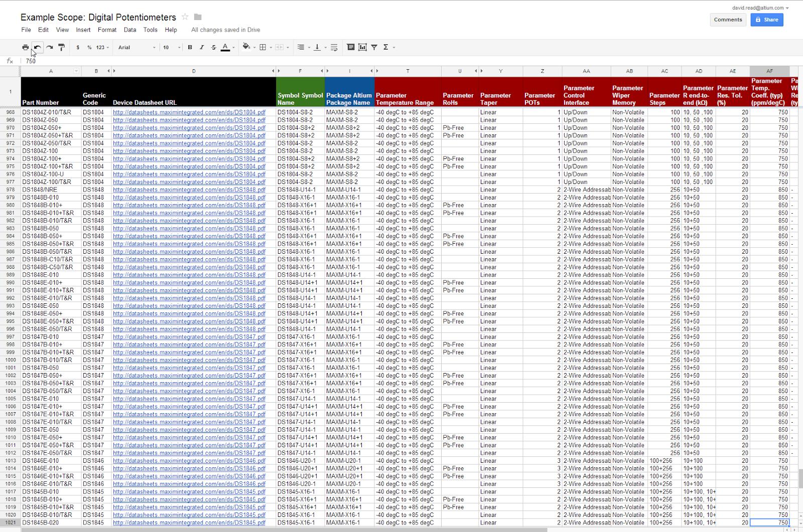Open the Arial font family dropdown
Screen dimensions: 803x532
[x=137, y=47]
